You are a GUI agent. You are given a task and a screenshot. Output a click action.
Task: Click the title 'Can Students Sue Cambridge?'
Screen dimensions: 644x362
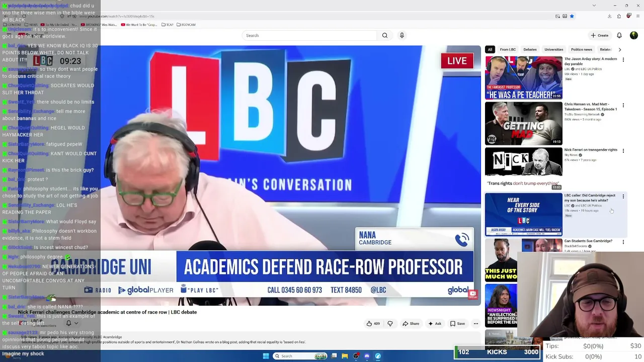click(588, 241)
